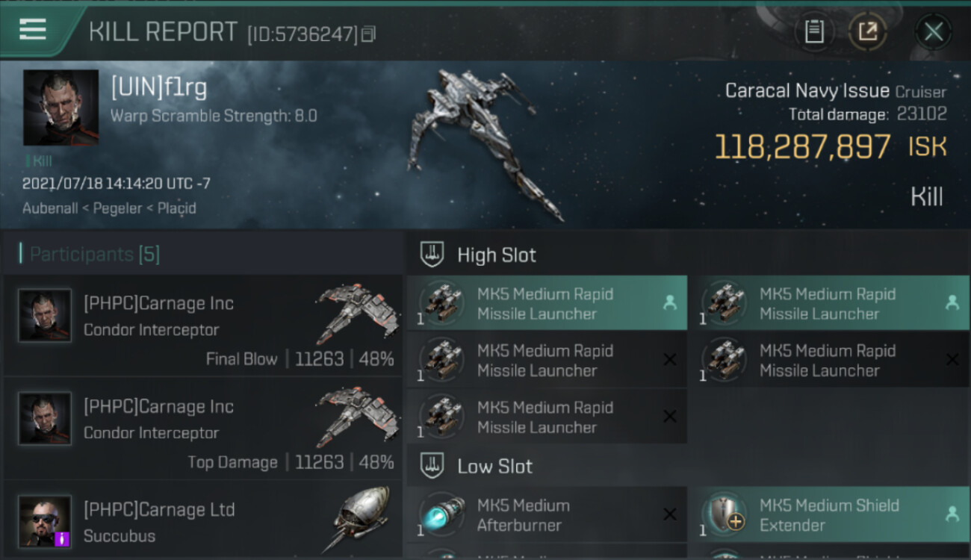The height and width of the screenshot is (560, 971).
Task: Click the victim f1rg portrait
Action: pos(61,108)
